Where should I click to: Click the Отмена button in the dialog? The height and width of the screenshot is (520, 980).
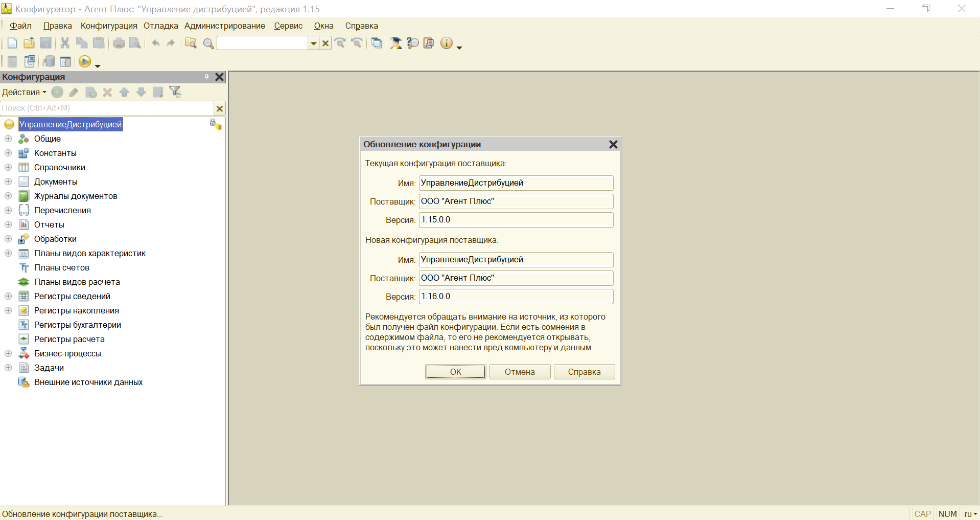pyautogui.click(x=520, y=372)
